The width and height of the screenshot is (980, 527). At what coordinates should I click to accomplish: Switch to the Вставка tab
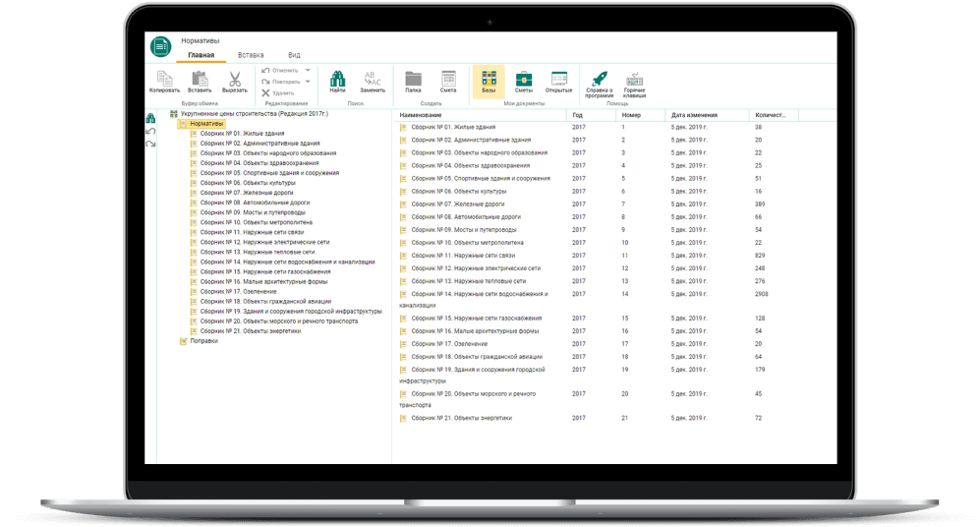click(251, 55)
